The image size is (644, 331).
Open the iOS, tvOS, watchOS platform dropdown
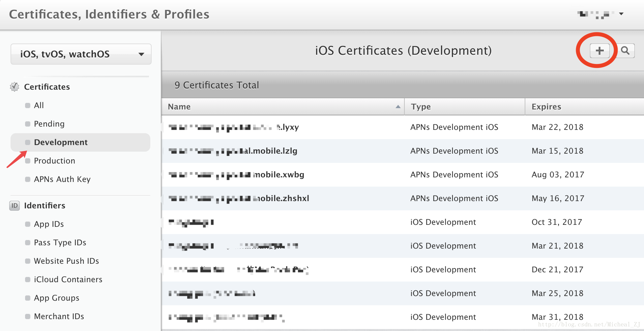point(81,54)
